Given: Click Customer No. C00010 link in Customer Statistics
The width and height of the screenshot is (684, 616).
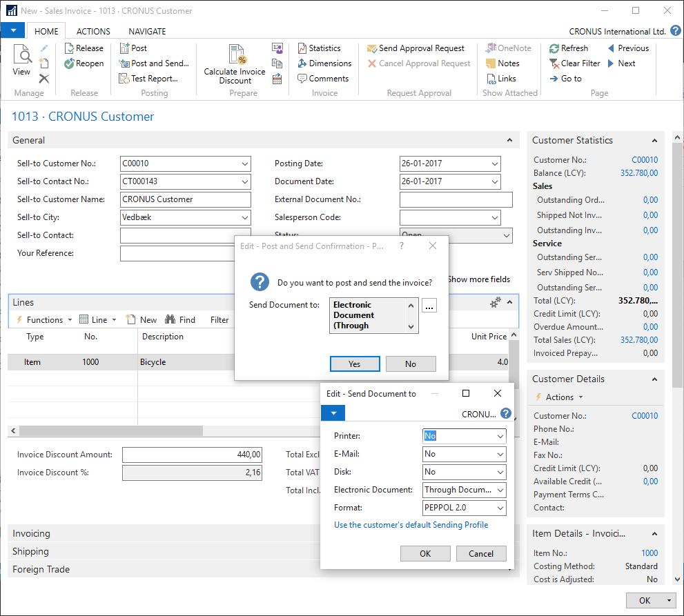Looking at the screenshot, I should tap(645, 160).
